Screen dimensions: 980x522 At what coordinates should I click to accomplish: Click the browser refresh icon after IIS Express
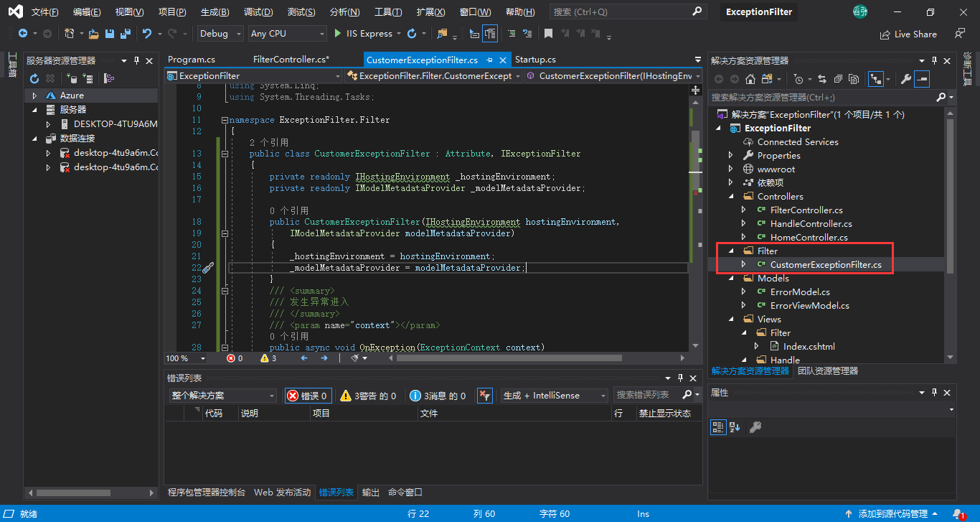[411, 34]
